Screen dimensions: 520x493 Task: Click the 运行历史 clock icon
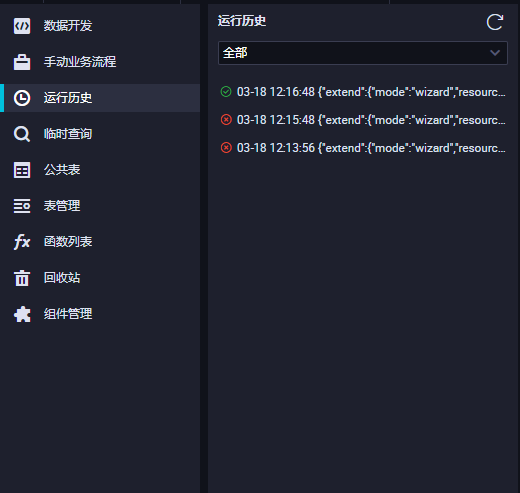22,98
